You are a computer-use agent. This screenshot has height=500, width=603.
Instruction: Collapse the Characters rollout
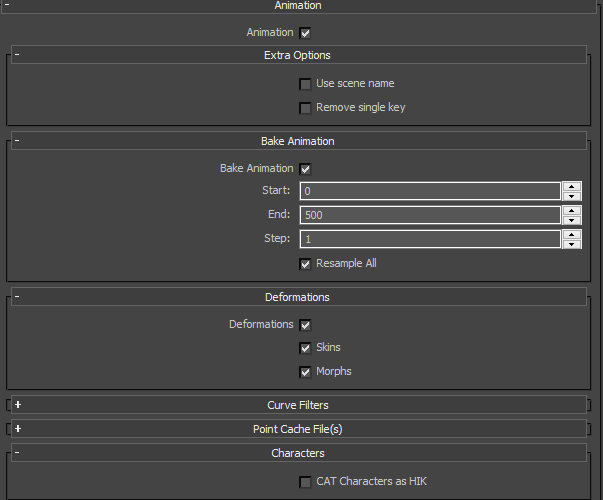[298, 453]
